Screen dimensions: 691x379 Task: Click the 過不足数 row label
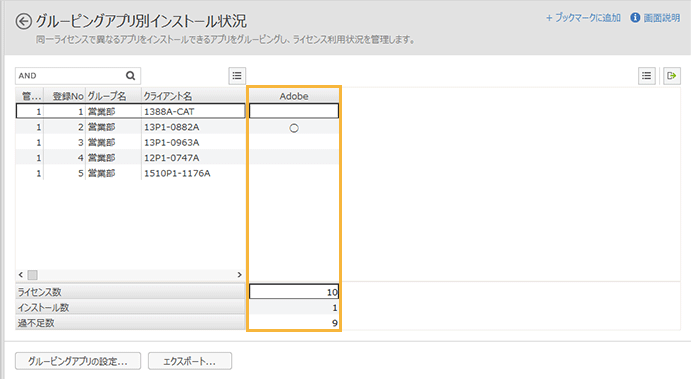pyautogui.click(x=130, y=323)
